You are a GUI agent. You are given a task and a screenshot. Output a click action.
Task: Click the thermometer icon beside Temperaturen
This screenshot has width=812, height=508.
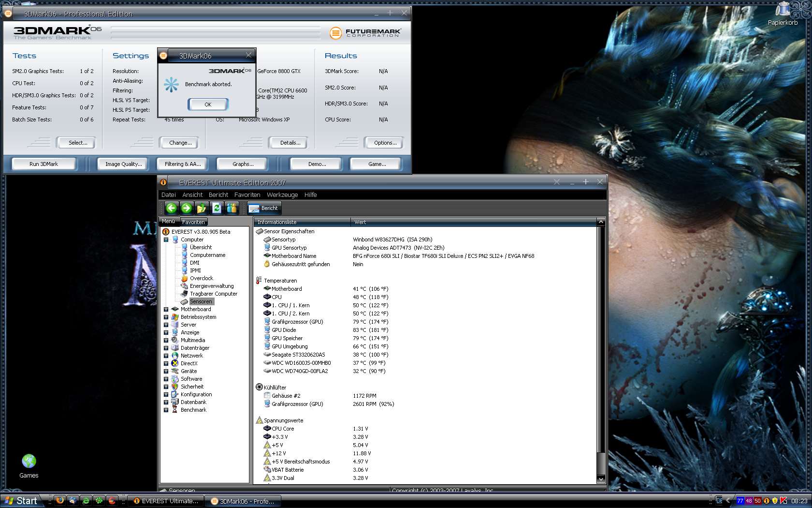click(x=259, y=281)
